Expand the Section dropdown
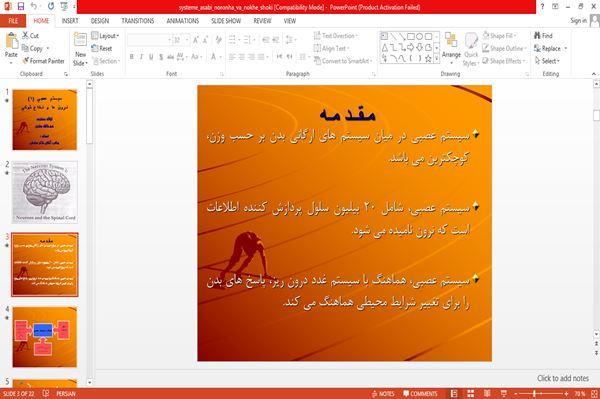Screen dimensions: 600x399 pos(106,61)
